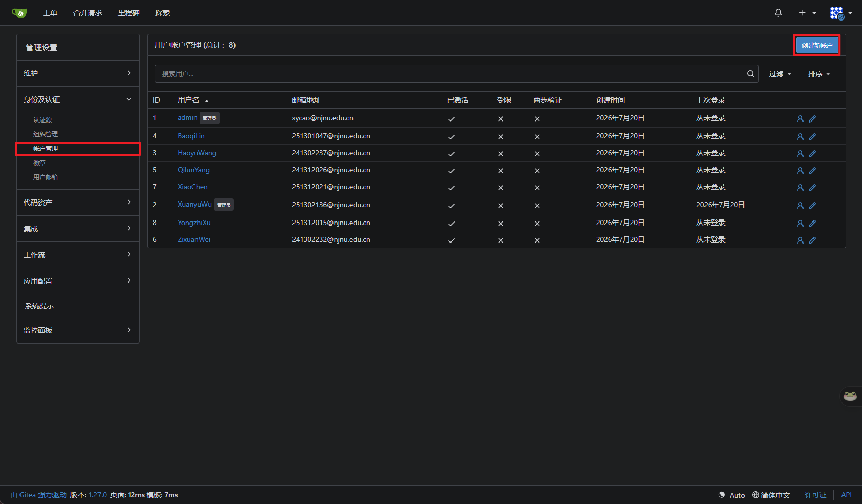Click the frog mascot floating icon
This screenshot has height=504, width=862.
(850, 396)
